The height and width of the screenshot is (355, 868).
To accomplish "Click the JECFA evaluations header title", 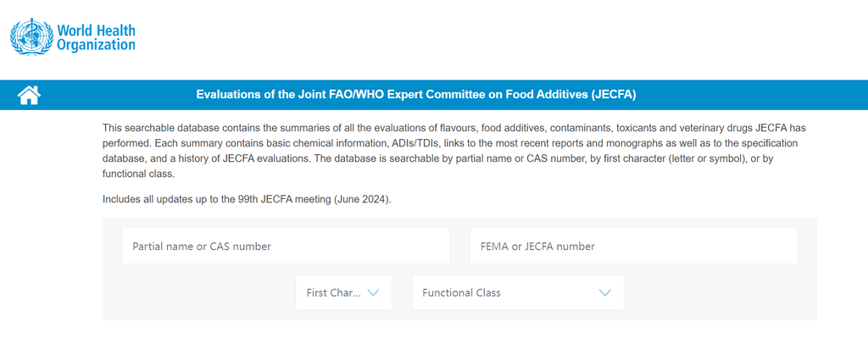I will (x=415, y=95).
